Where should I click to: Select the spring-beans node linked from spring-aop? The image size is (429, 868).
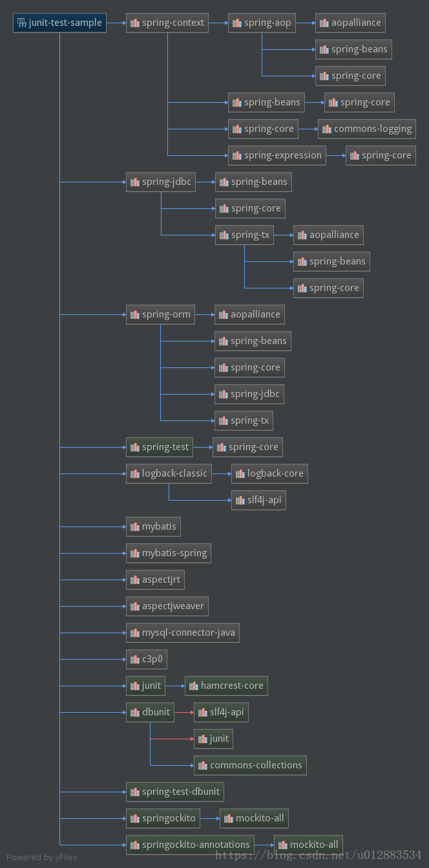(x=353, y=49)
